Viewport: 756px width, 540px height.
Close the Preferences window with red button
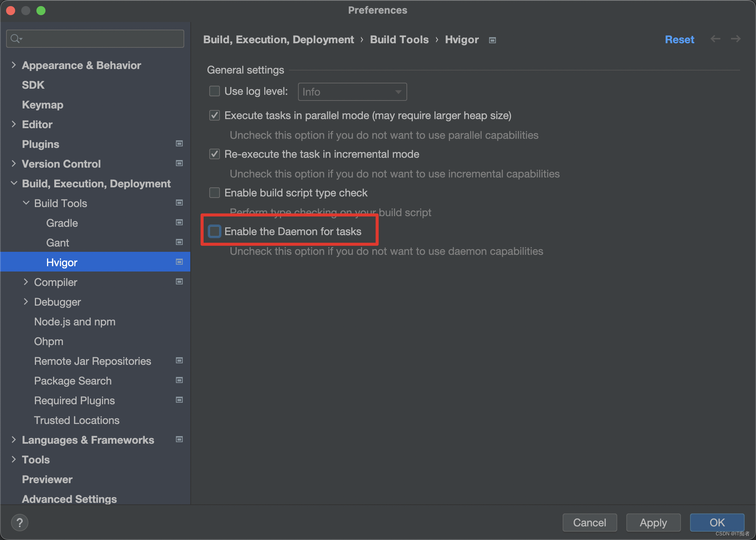pos(11,10)
